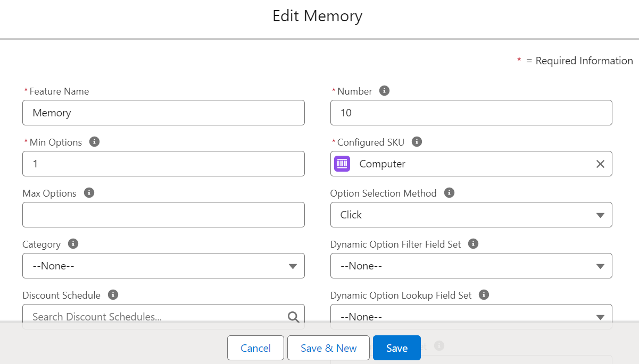Click the Discount Schedule info icon
Image resolution: width=639 pixels, height=364 pixels.
click(113, 295)
